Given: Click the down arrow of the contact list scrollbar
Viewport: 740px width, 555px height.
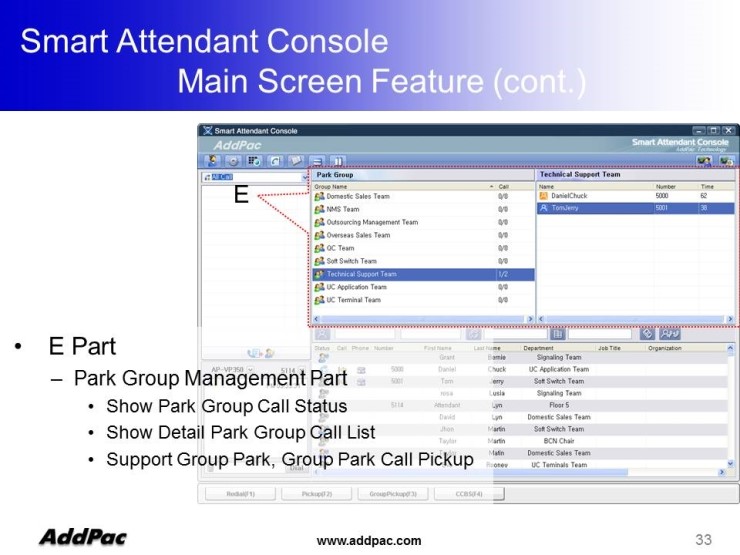Looking at the screenshot, I should pos(731,464).
